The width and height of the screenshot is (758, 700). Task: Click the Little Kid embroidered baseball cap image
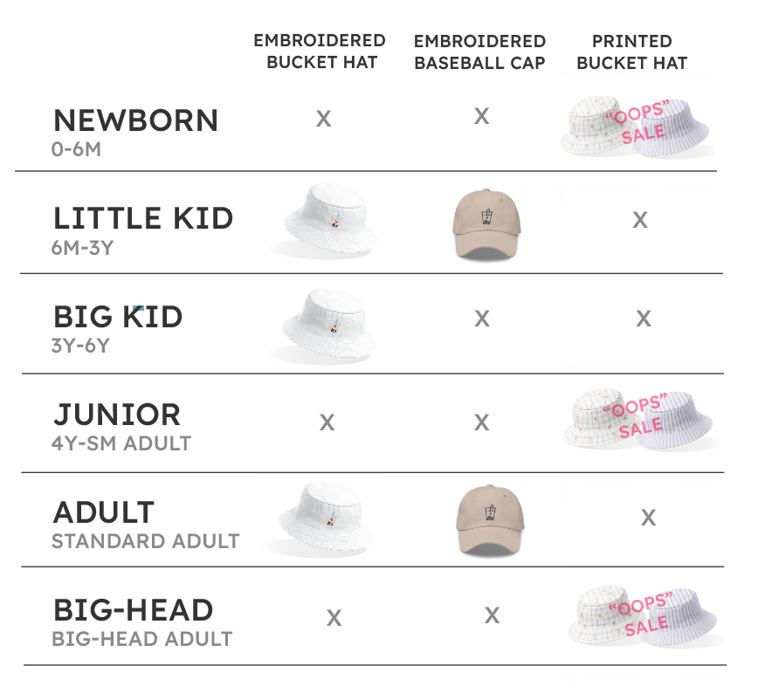click(488, 223)
